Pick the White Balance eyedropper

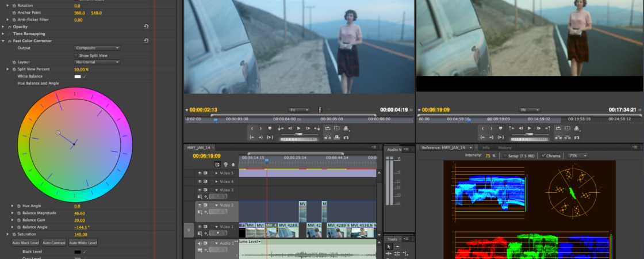coord(86,77)
